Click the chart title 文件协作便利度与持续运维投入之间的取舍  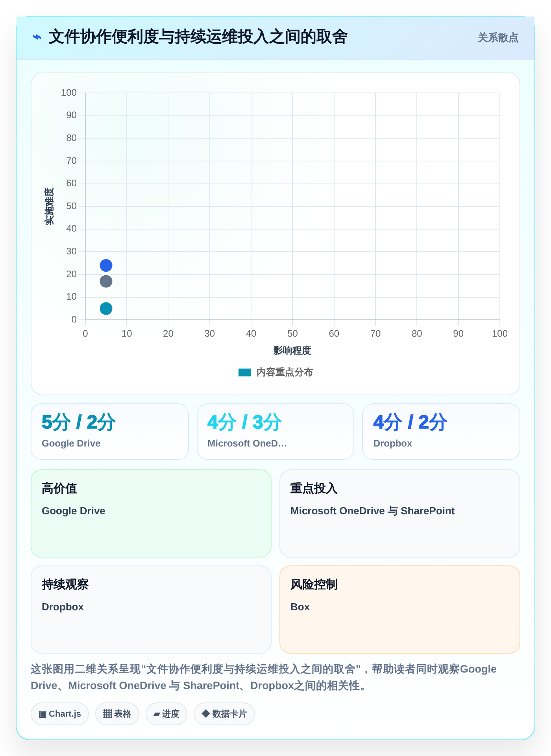[198, 37]
